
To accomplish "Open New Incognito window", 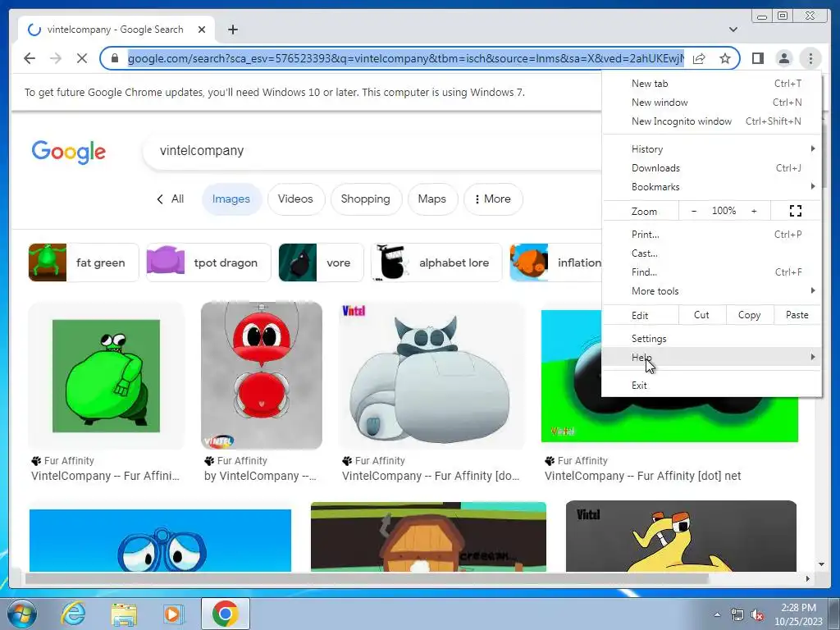I will click(x=712, y=121).
